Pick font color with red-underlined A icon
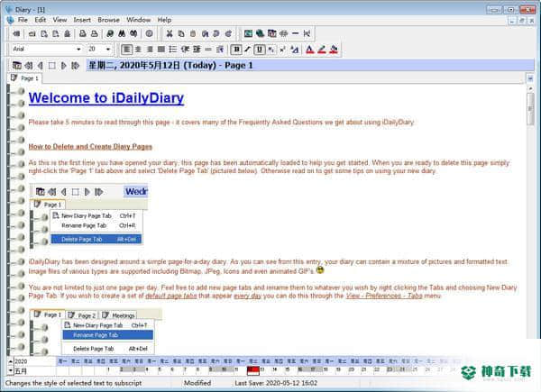Viewport: 541px width, 392px height. [x=310, y=50]
